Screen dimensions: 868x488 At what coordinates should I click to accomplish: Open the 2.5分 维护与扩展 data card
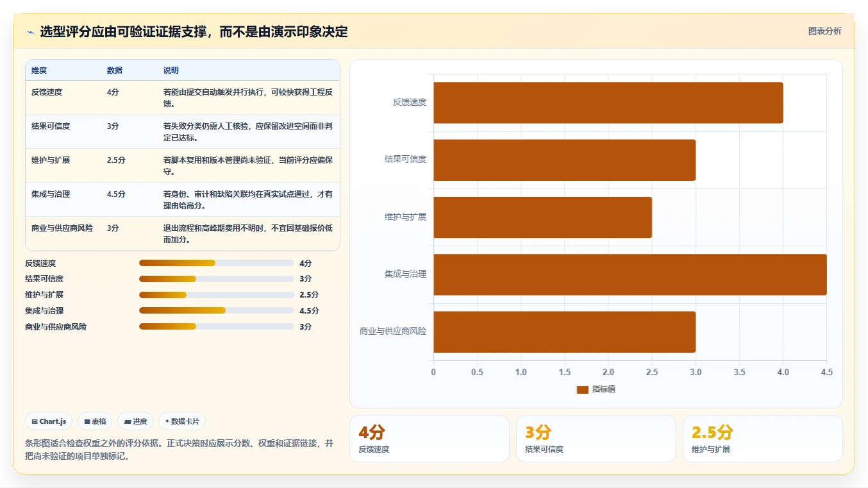point(763,439)
